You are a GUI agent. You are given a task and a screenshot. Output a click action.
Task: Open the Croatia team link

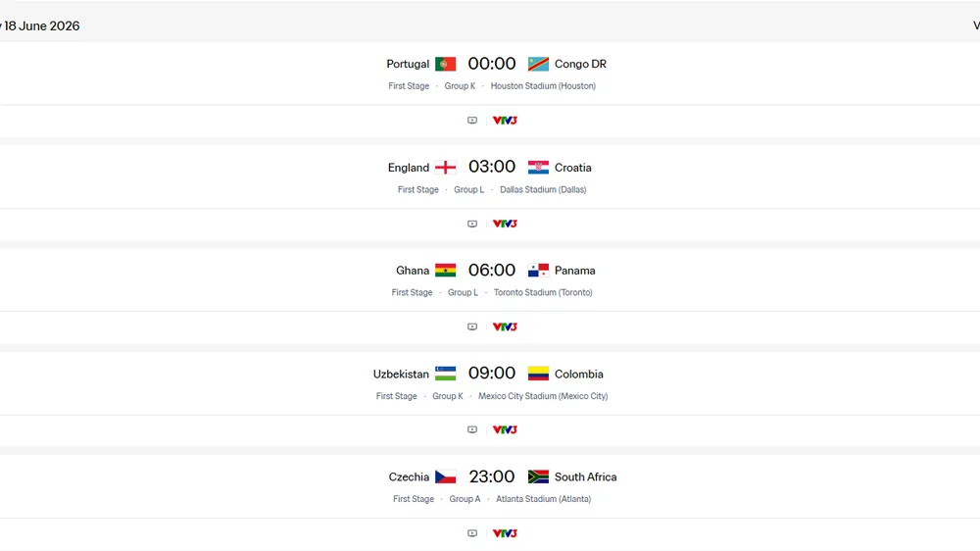(x=573, y=168)
